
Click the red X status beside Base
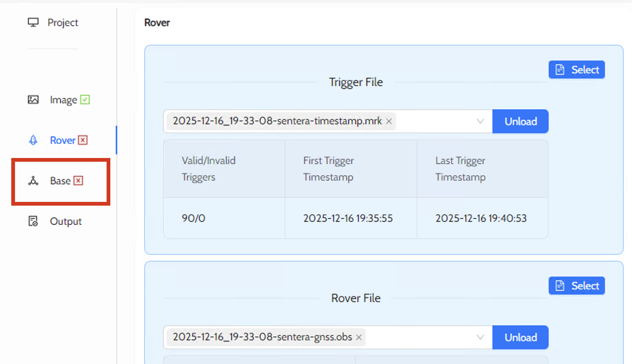78,181
